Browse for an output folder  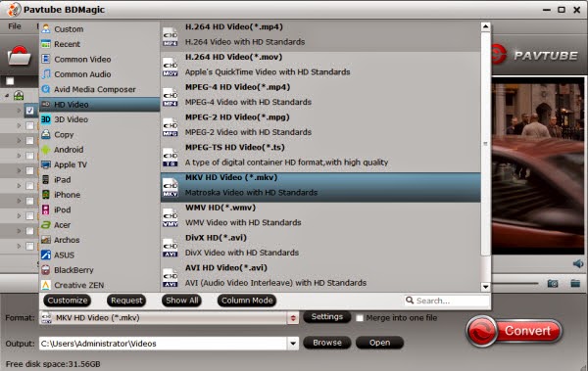pyautogui.click(x=327, y=343)
